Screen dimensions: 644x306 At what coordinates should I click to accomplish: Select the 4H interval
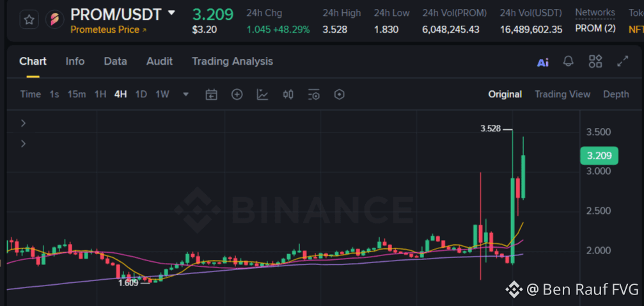click(121, 94)
